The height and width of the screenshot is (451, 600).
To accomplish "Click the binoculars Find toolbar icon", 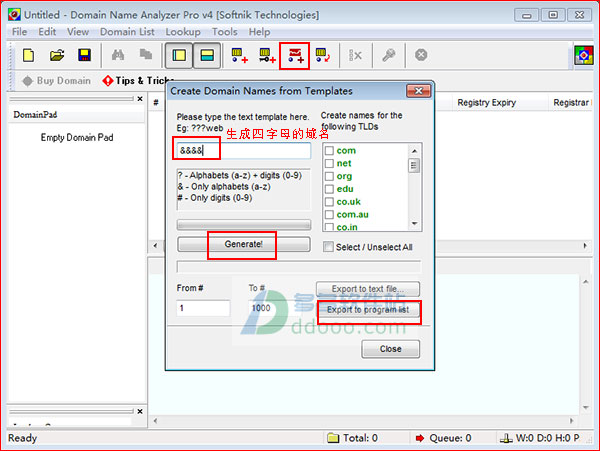I will point(118,55).
